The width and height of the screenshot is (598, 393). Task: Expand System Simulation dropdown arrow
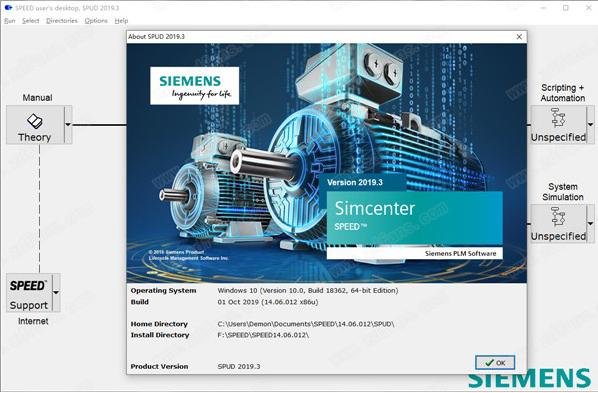[x=590, y=224]
